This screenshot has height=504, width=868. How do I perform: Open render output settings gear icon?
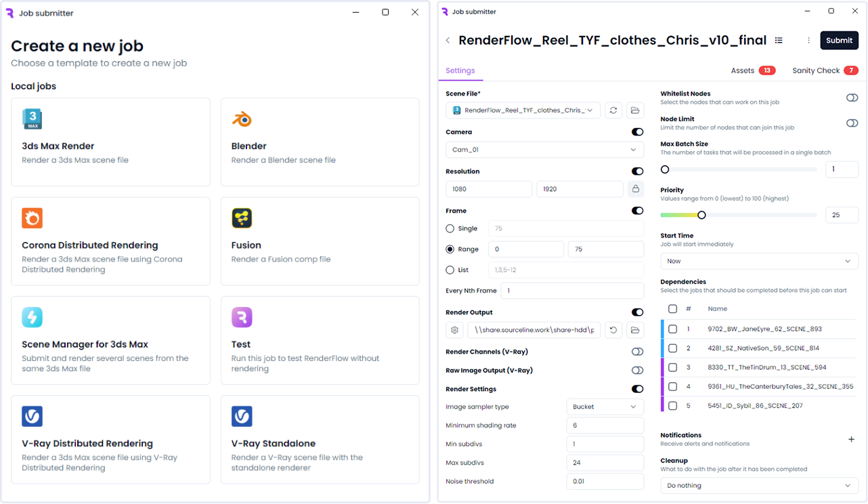click(454, 330)
